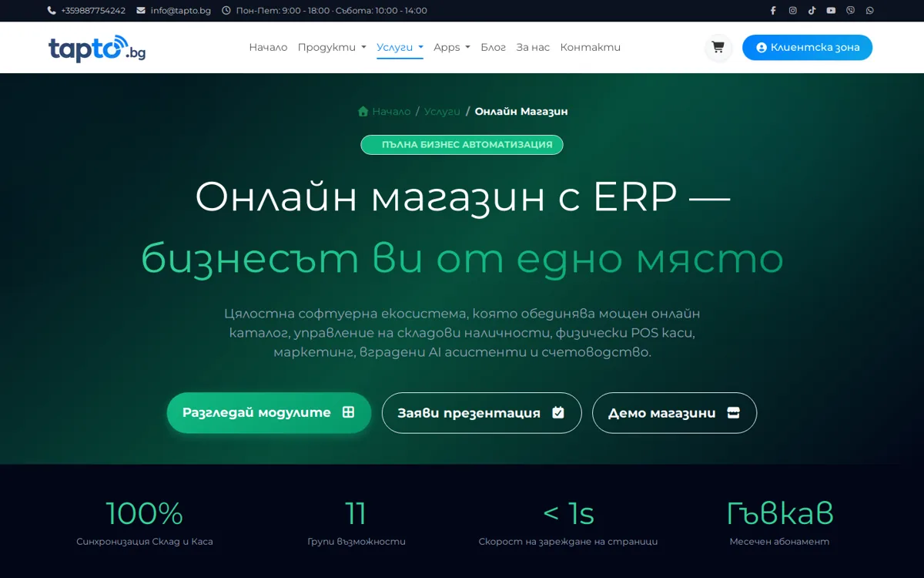The width and height of the screenshot is (924, 578).
Task: Open the Facebook page icon
Action: click(773, 11)
